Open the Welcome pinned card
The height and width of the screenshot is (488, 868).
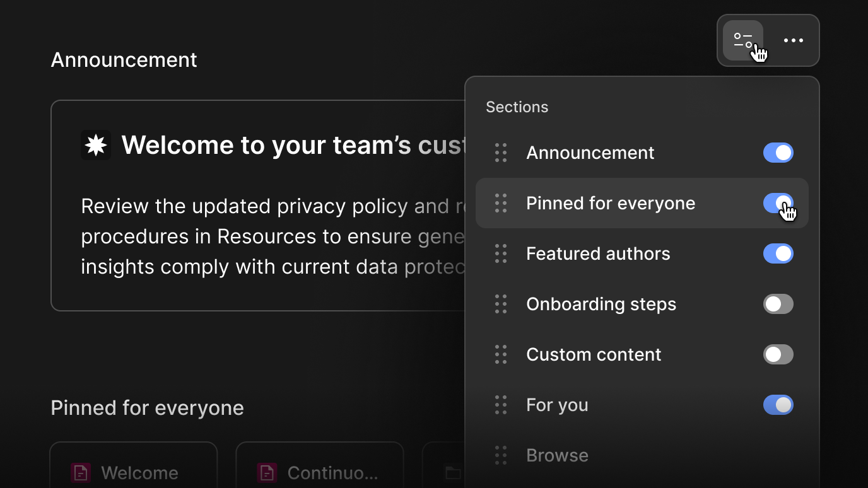click(x=134, y=465)
